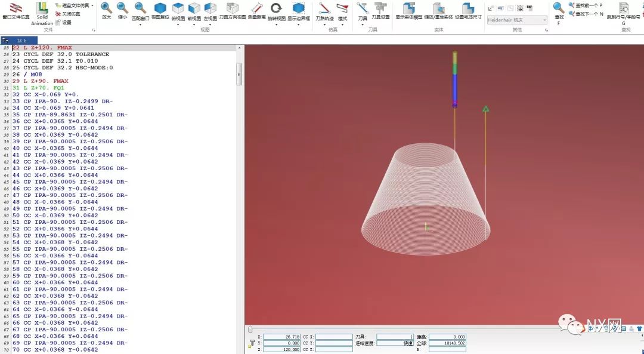Select code line "29 L Z+90. FMAX"
The width and height of the screenshot is (644, 354).
pyautogui.click(x=41, y=81)
